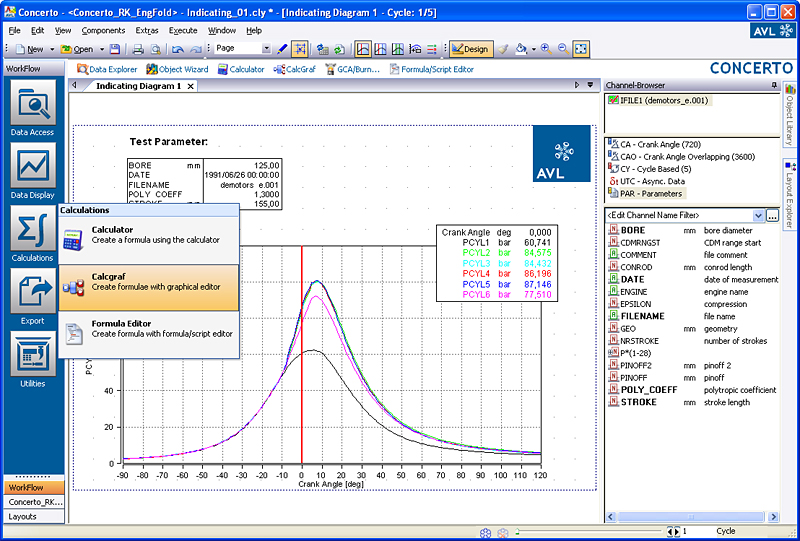Click tab scroll right arrow

[578, 85]
